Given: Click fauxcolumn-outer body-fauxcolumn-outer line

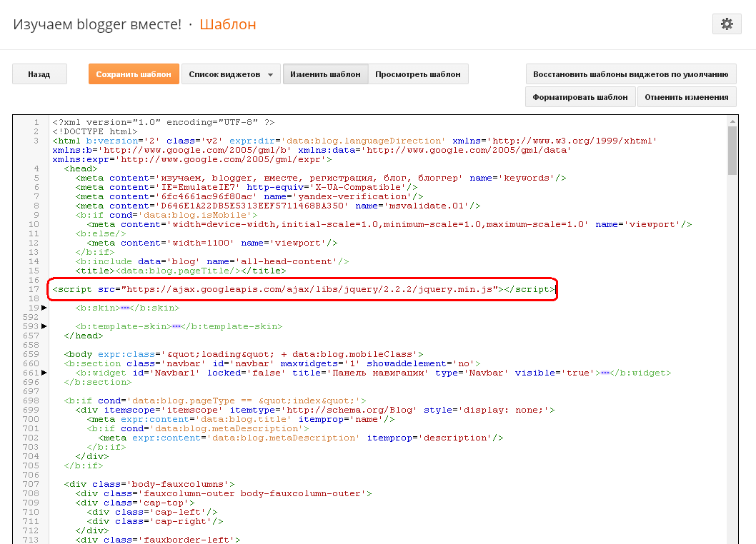Looking at the screenshot, I should pos(224,493).
